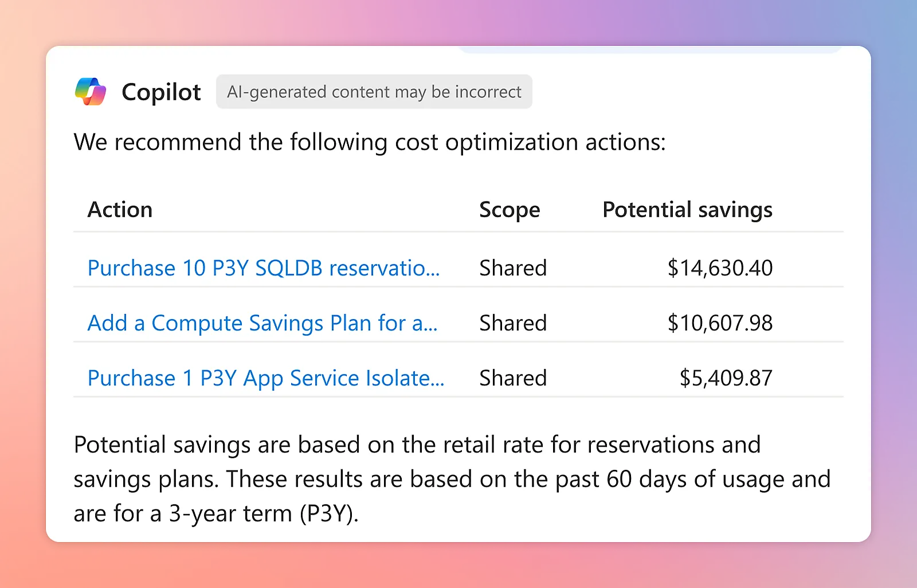Select the $14,630.40 savings amount
917x588 pixels.
(x=719, y=268)
